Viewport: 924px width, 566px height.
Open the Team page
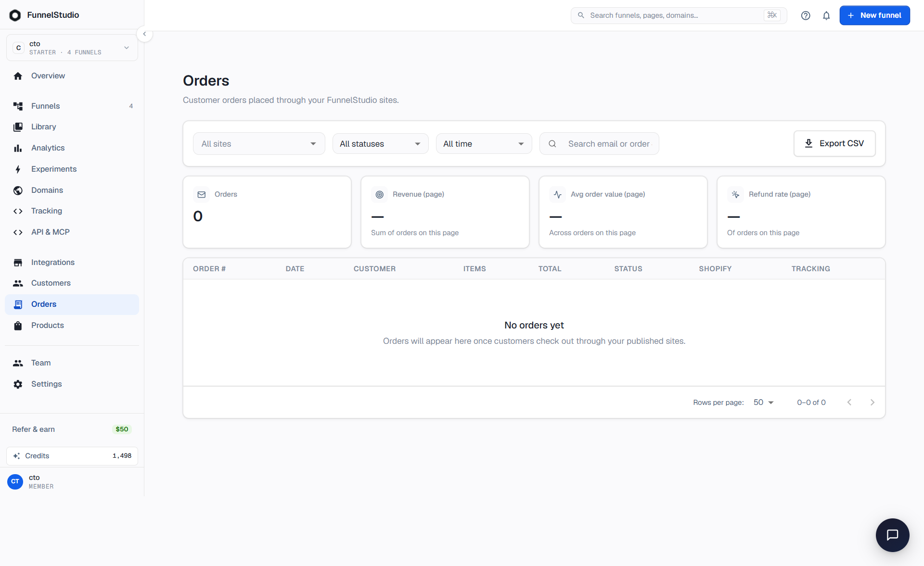(72, 363)
